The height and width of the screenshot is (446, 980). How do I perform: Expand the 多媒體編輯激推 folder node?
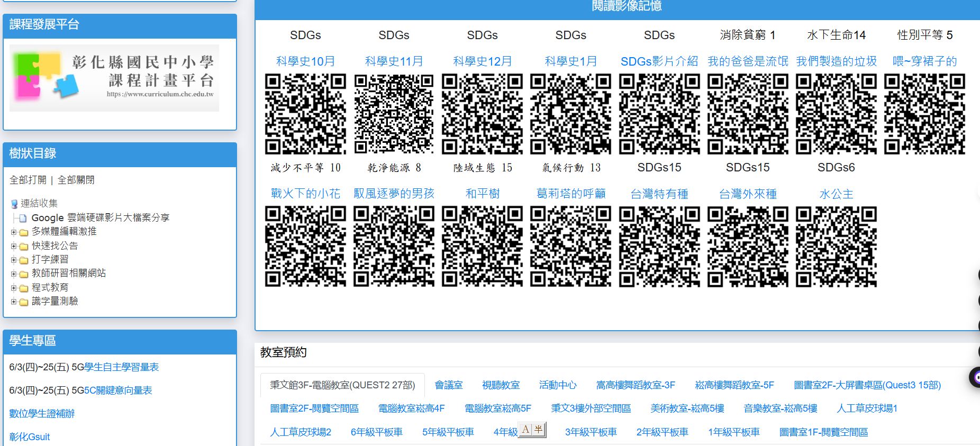14,232
